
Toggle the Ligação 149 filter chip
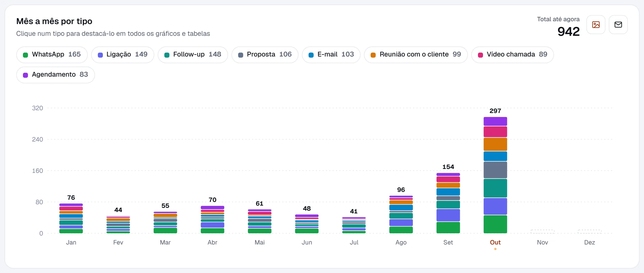(122, 55)
